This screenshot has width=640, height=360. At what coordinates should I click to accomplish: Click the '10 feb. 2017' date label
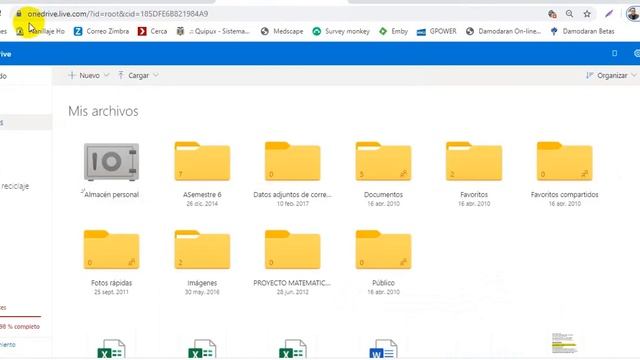click(x=293, y=204)
